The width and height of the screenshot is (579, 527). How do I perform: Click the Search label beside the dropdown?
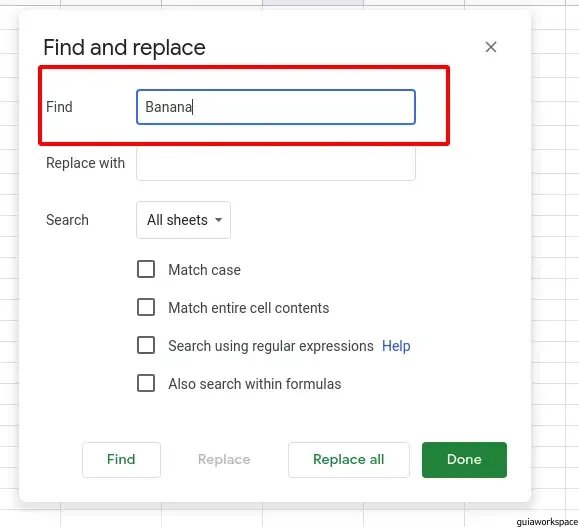click(67, 220)
